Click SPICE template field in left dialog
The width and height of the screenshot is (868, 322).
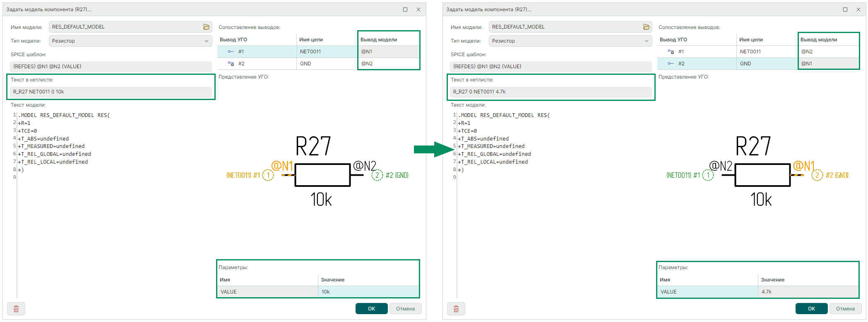coord(111,67)
